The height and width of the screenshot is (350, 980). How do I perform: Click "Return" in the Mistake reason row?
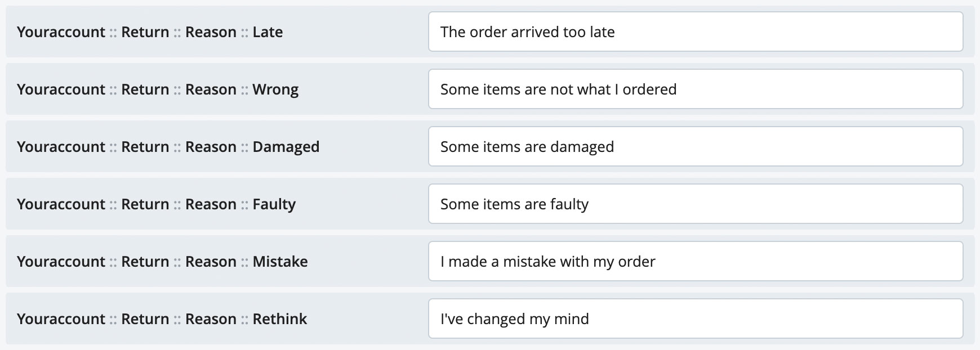(145, 262)
